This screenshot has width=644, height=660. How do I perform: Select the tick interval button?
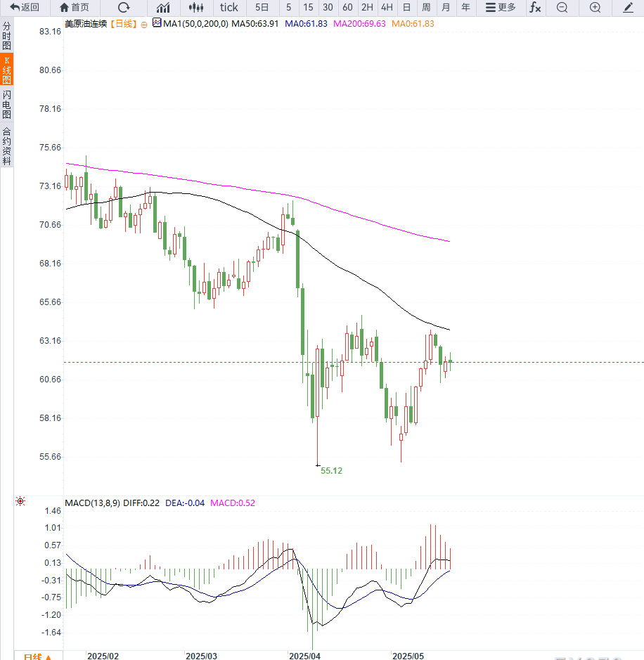[228, 8]
